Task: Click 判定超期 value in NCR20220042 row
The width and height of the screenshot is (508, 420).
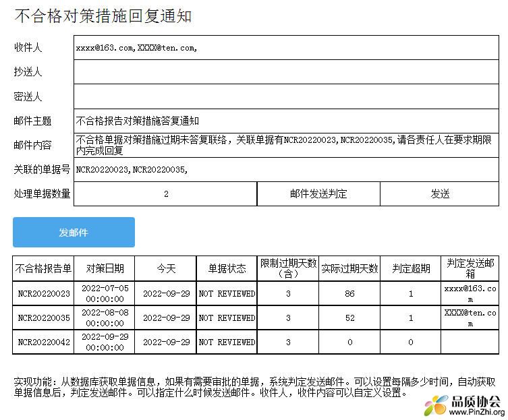Action: tap(410, 342)
